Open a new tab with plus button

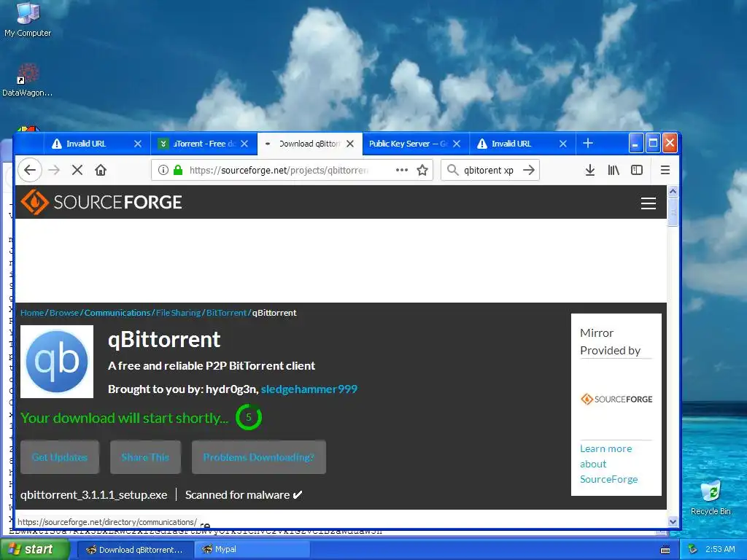(588, 143)
